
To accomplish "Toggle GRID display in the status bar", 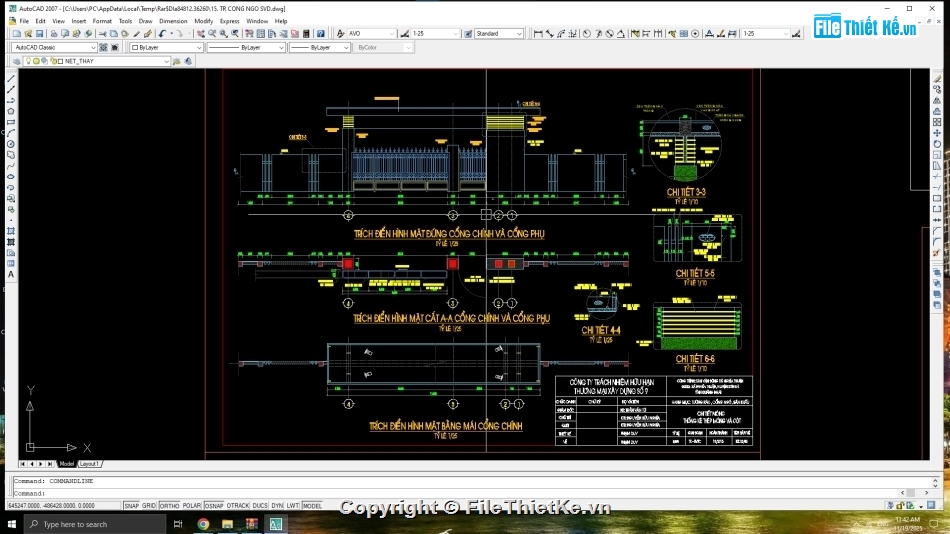I will tap(149, 506).
